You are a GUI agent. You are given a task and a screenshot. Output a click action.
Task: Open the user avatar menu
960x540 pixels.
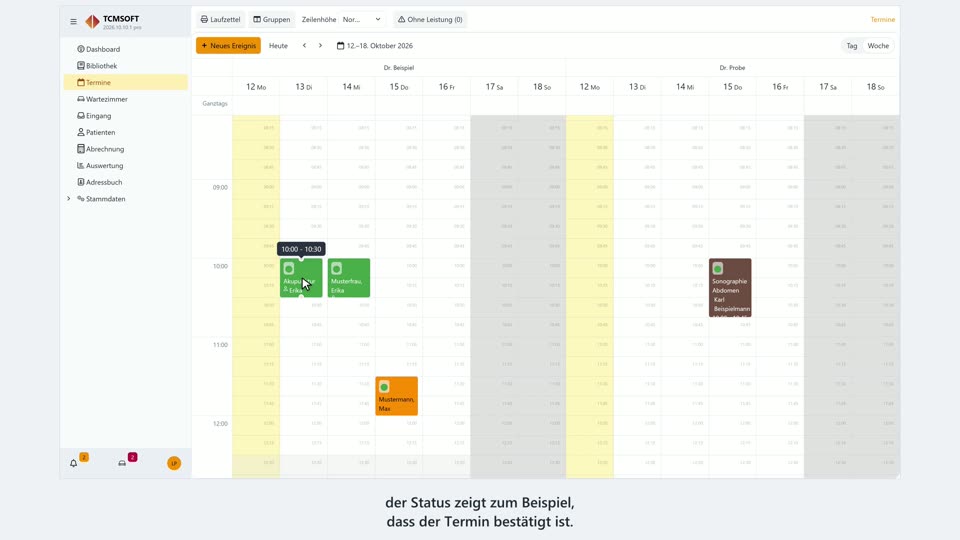(x=174, y=463)
